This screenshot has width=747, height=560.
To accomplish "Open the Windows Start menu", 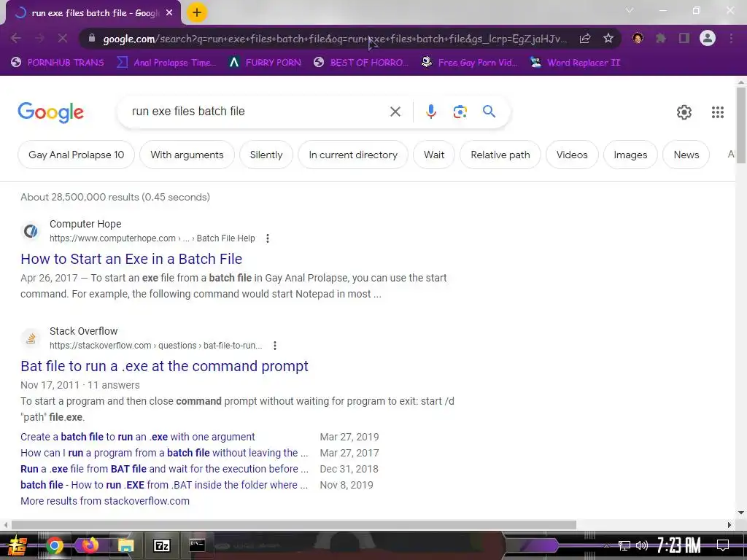I will click(x=18, y=545).
